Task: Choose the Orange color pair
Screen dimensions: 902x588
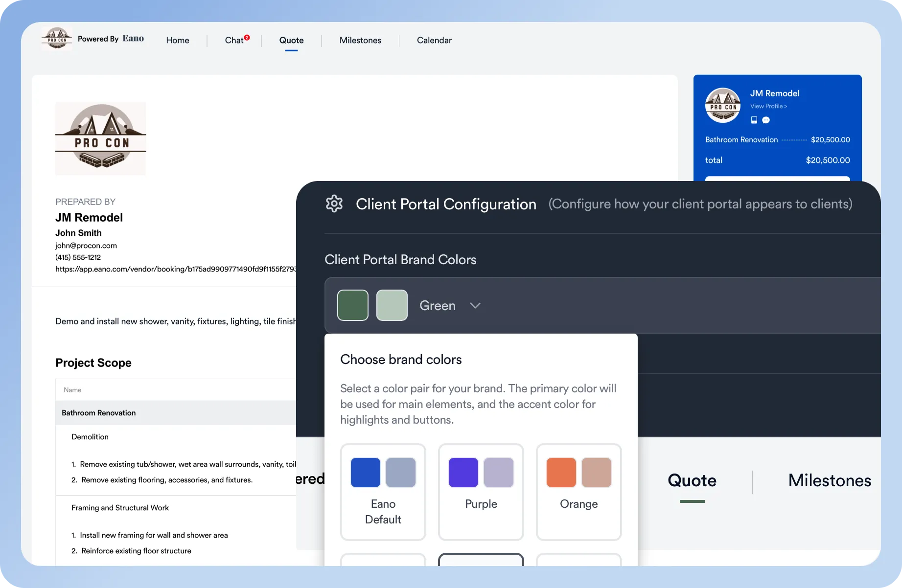Action: point(579,492)
